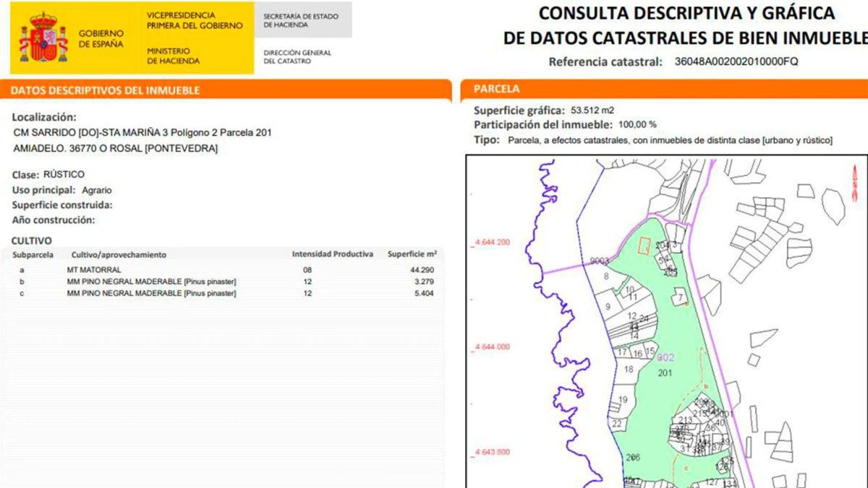868x488 pixels.
Task: Click parcel 7 building on the map
Action: click(680, 298)
